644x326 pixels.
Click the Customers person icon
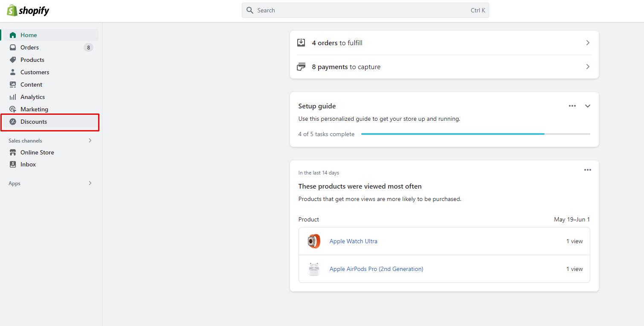pos(13,72)
